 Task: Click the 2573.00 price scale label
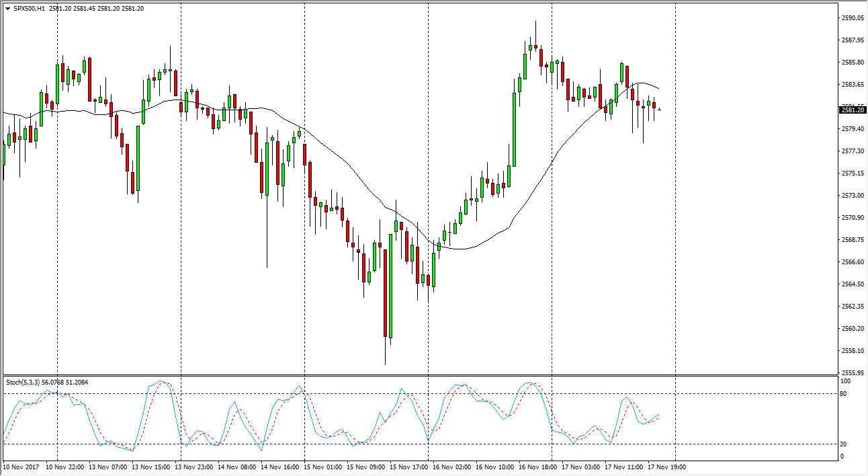coord(852,196)
